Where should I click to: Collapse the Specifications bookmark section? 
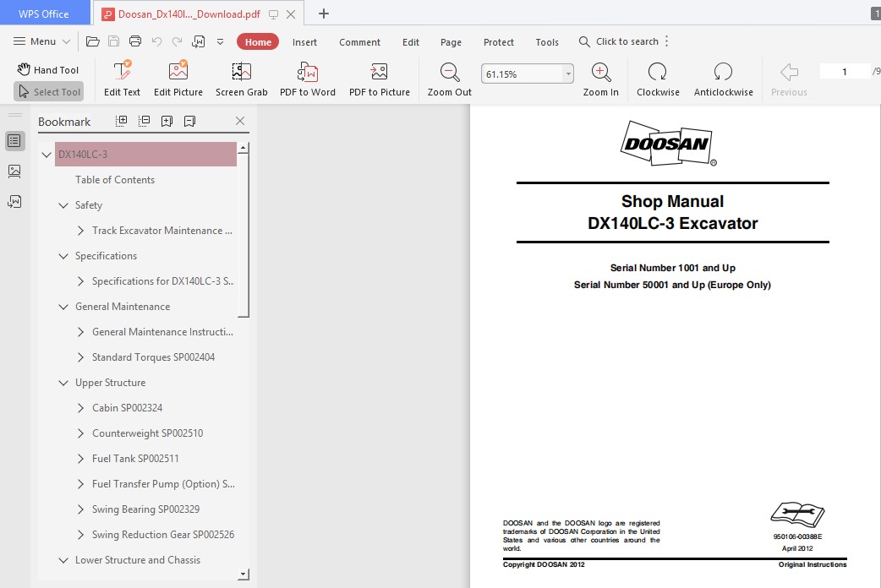point(63,256)
